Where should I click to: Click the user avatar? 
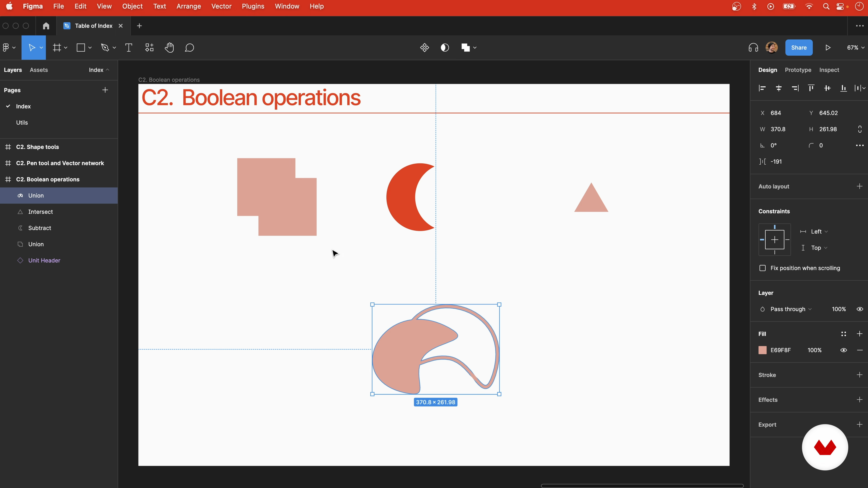tap(772, 47)
